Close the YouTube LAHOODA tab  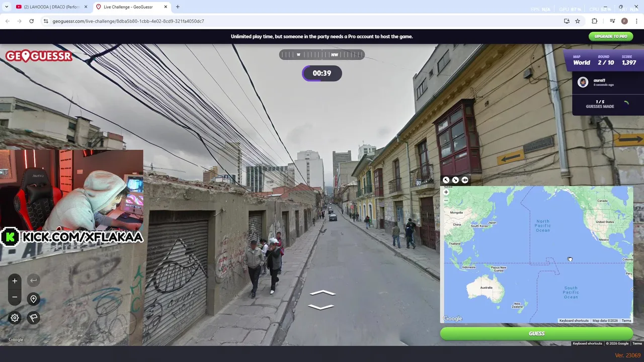(x=86, y=7)
